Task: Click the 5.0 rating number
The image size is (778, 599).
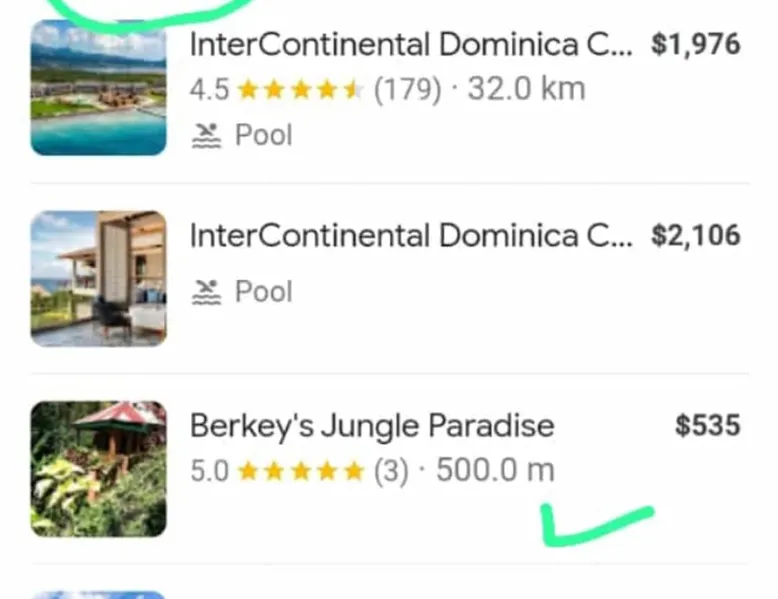Action: click(210, 471)
